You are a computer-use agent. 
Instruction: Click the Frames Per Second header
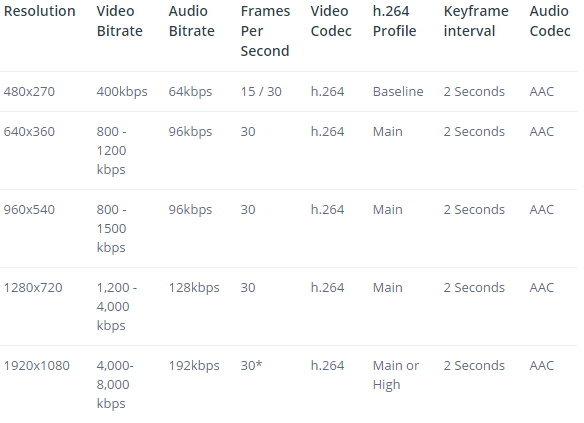click(x=265, y=31)
